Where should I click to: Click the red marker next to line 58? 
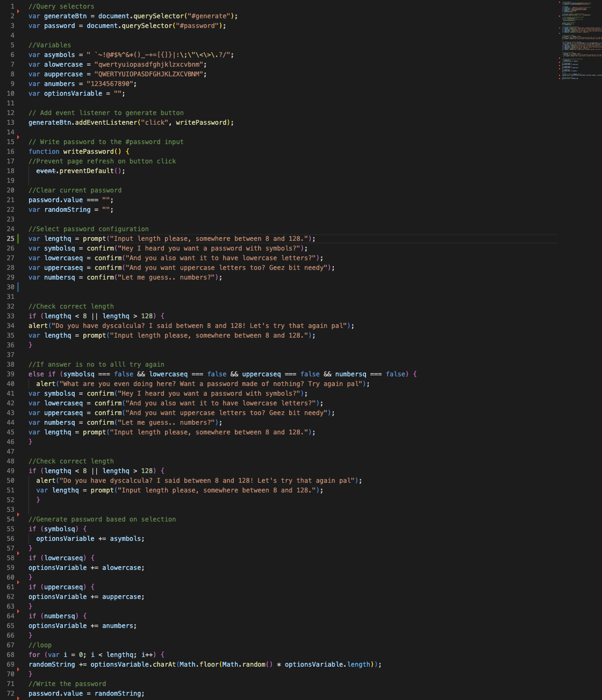[x=18, y=554]
